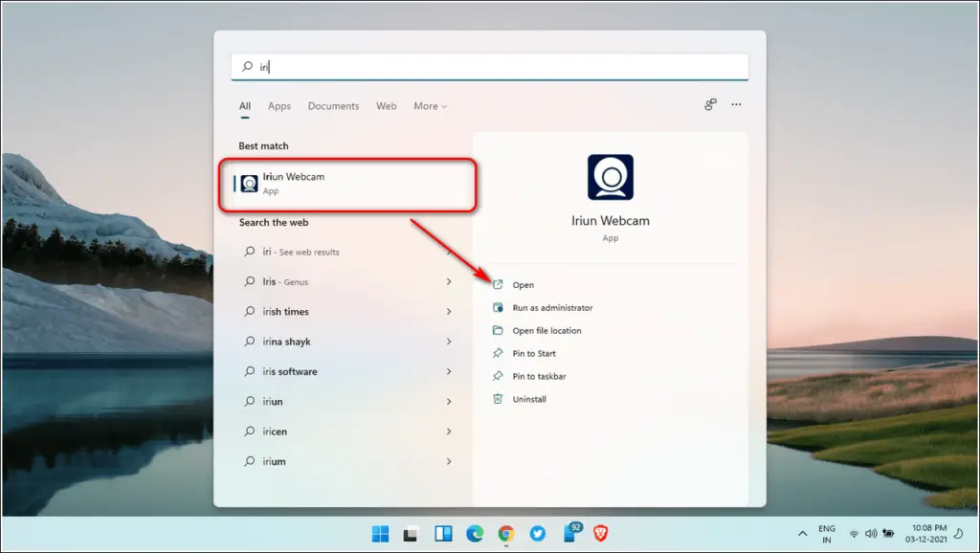The width and height of the screenshot is (980, 553).
Task: Click Open in the app actions list
Action: (523, 285)
